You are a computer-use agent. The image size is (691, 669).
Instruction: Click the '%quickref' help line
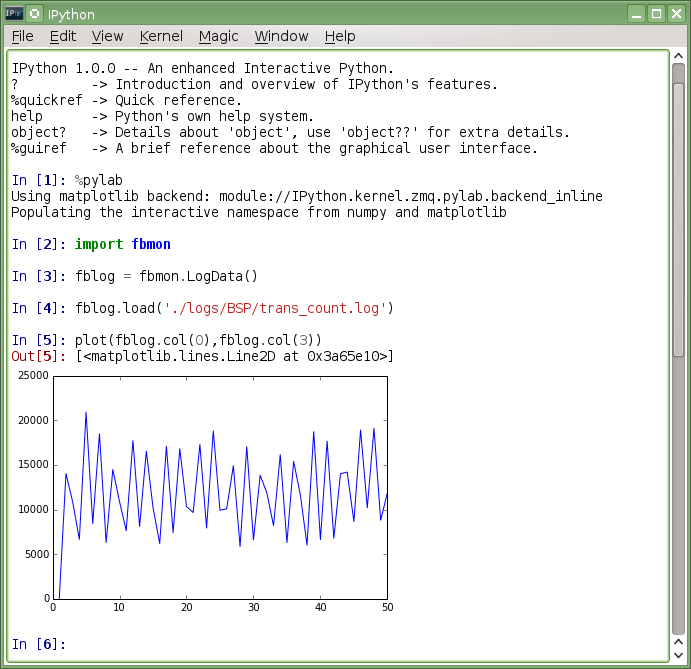[x=126, y=100]
